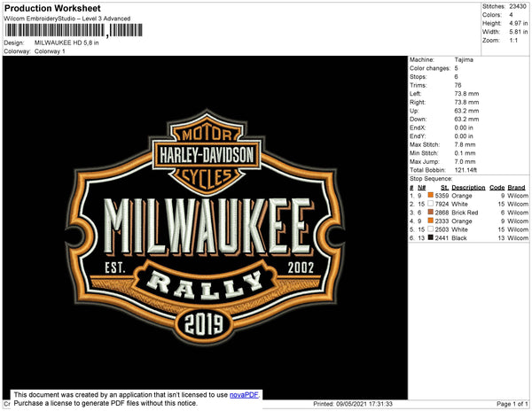Click the Trims value "76"
532x411 pixels.
point(458,85)
